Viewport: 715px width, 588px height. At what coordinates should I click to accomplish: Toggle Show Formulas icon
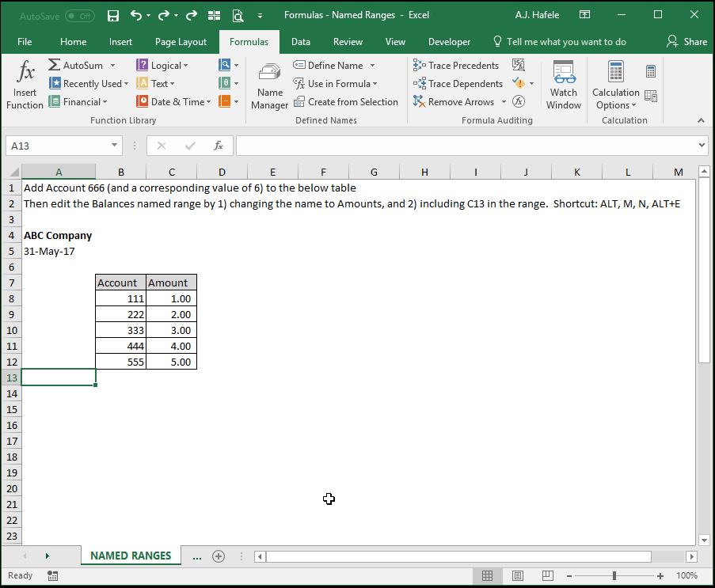click(x=519, y=65)
